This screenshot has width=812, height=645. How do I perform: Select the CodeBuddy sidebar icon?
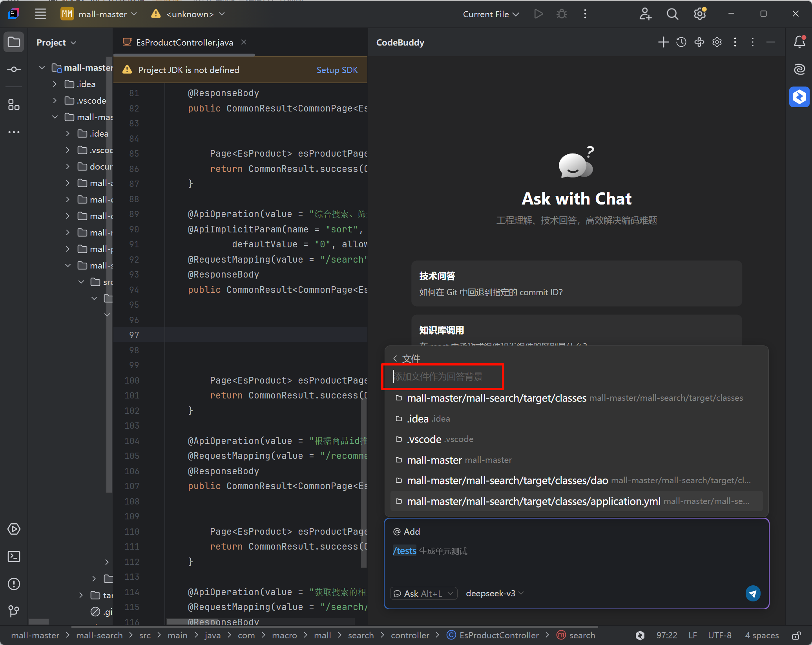click(x=799, y=97)
